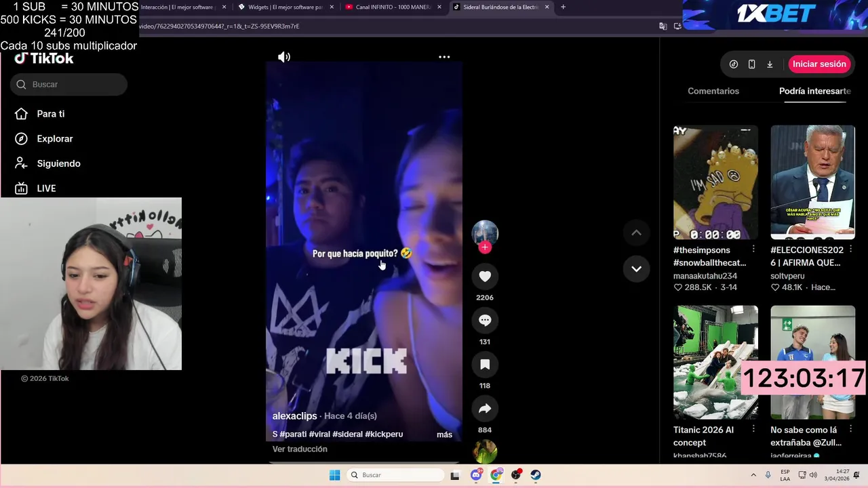This screenshot has height=488, width=868.
Task: Click the TikTok coins icon in top pill
Action: click(x=734, y=64)
